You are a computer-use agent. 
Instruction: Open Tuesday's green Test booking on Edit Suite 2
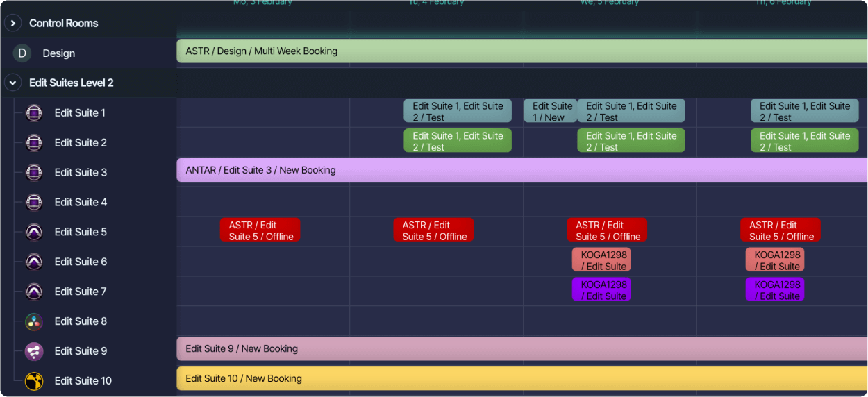(x=458, y=141)
